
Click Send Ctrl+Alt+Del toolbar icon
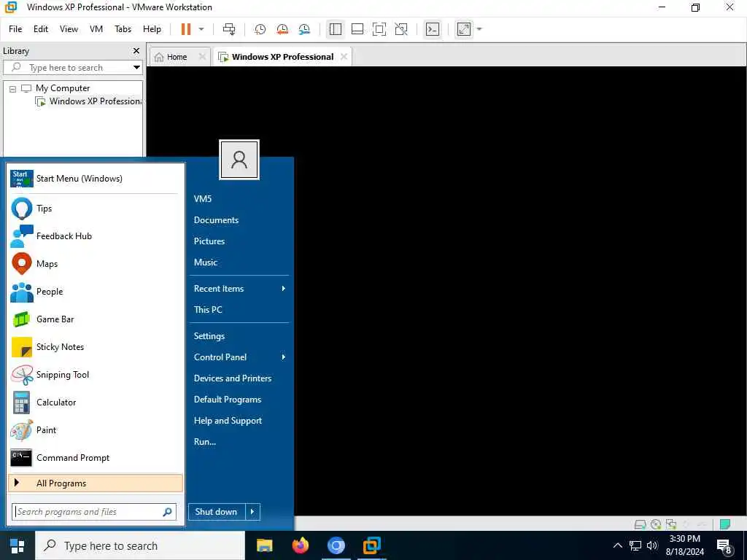229,29
